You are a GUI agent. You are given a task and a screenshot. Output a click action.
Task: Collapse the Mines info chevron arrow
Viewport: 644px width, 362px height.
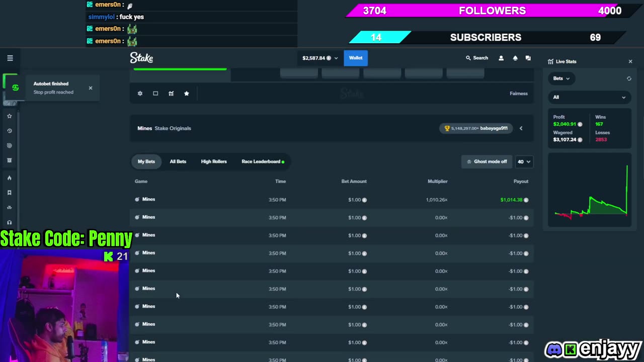point(521,128)
